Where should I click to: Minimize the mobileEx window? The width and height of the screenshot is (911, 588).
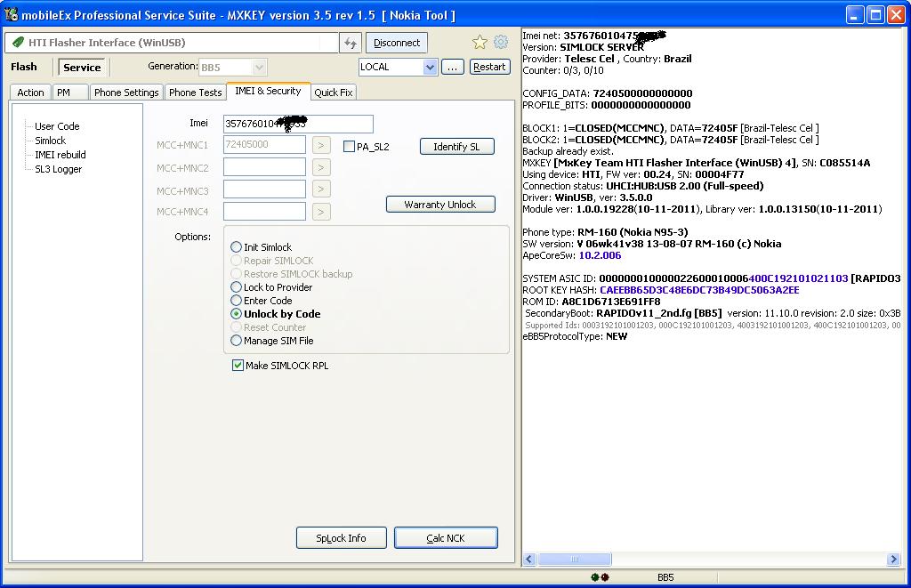(x=854, y=15)
